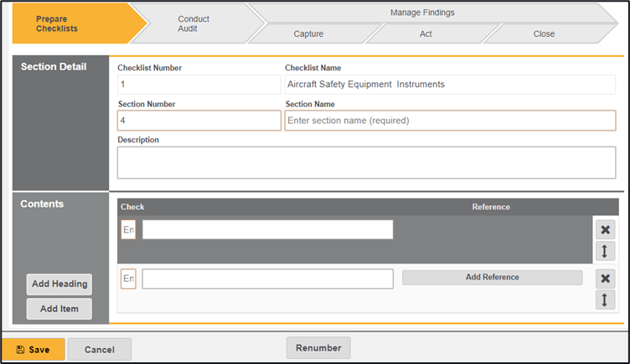Click the Save button with disk icon

34,349
